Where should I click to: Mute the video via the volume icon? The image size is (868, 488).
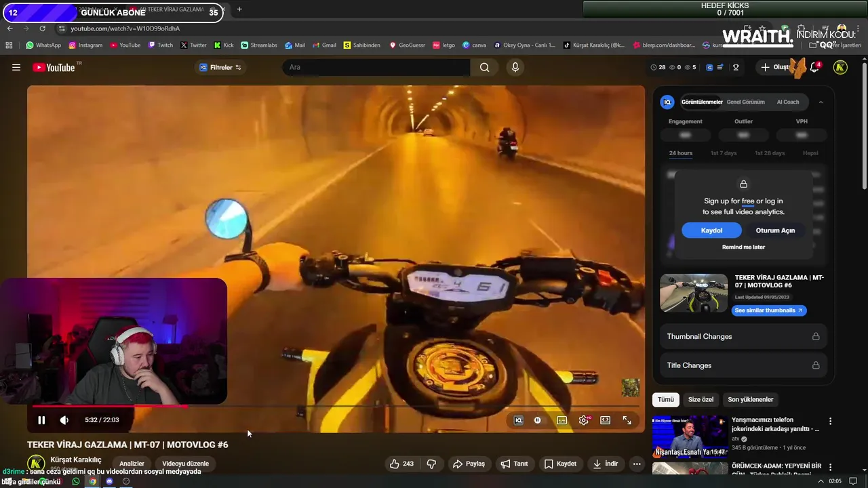(x=64, y=420)
